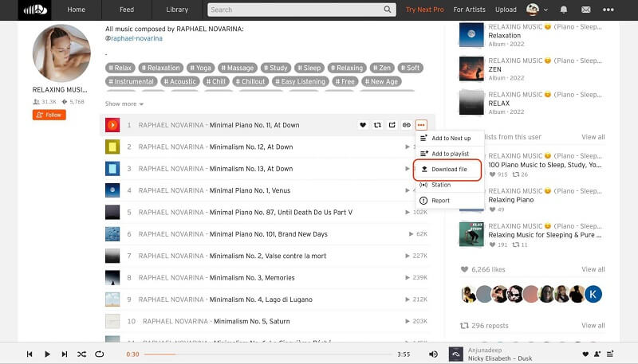
Task: Share track Minimal Piano No. 11
Action: point(392,125)
